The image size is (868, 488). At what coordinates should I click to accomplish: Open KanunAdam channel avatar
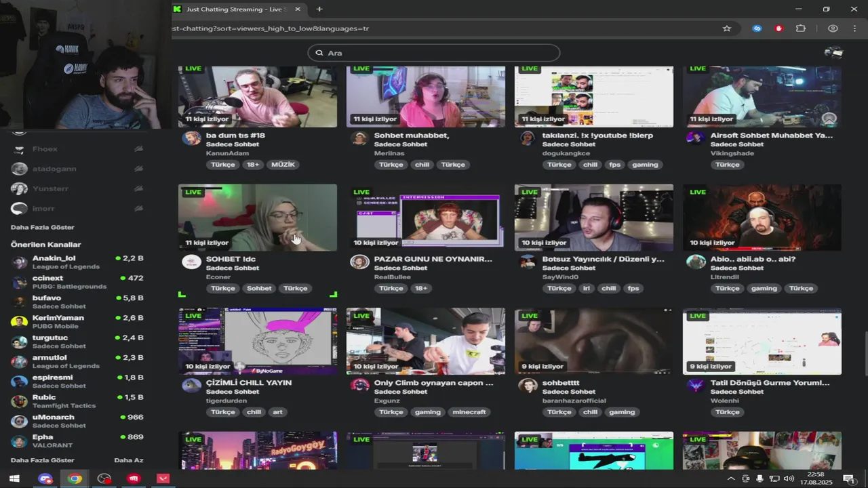pos(192,138)
